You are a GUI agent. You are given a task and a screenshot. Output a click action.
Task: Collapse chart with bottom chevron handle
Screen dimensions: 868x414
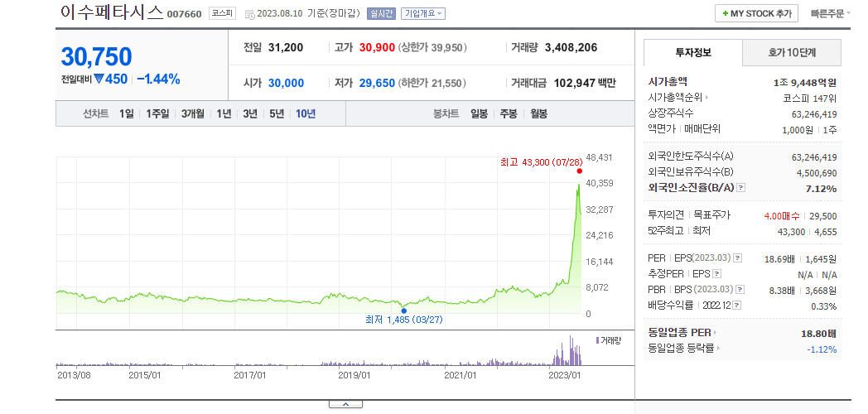pos(345,405)
